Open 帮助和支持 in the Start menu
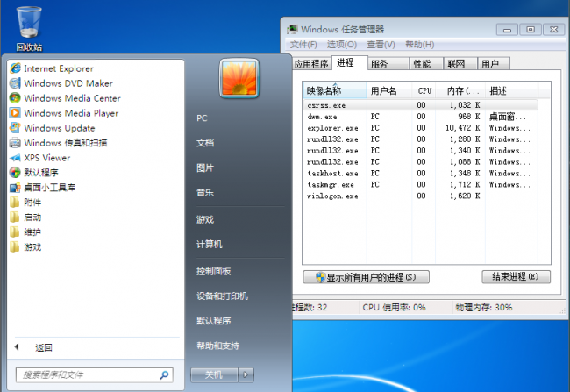The width and height of the screenshot is (570, 392). 217,346
